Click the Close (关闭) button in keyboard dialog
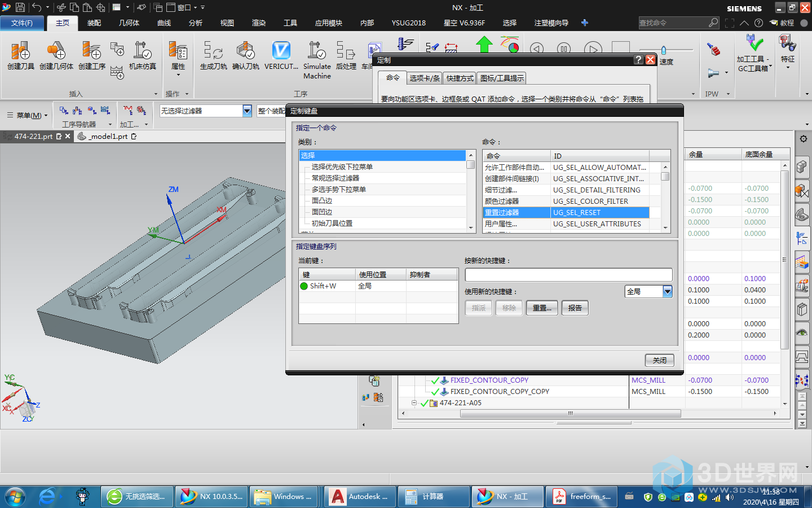The image size is (812, 508). [660, 360]
